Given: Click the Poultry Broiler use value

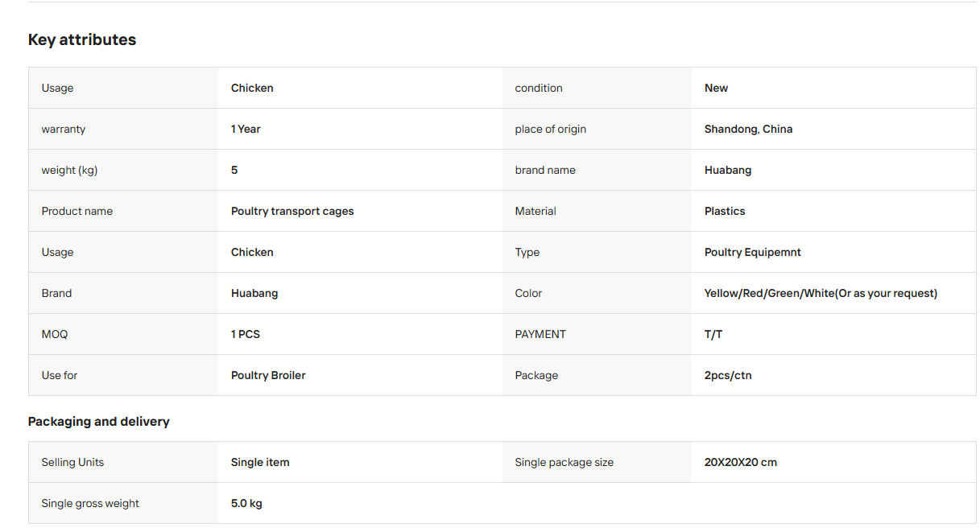Looking at the screenshot, I should [x=268, y=375].
